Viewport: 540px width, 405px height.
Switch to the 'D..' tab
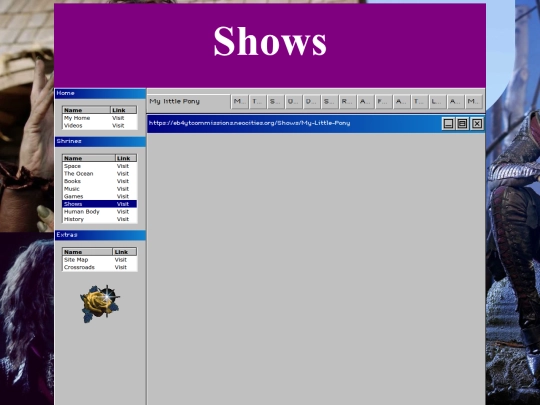pos(311,102)
